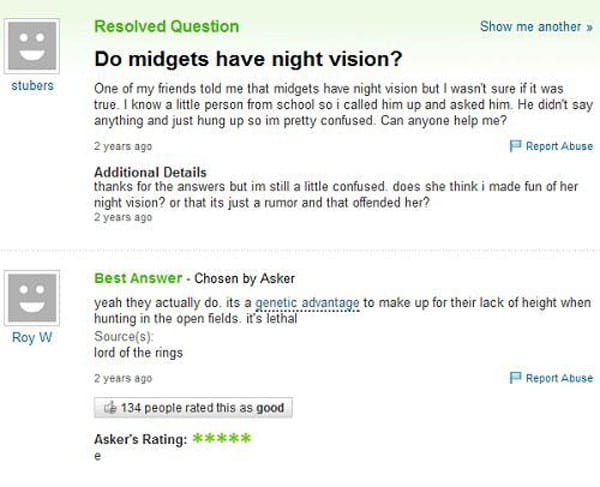Viewport: 600px width, 487px height.
Task: Click the Resolved Question heading
Action: coord(166,26)
